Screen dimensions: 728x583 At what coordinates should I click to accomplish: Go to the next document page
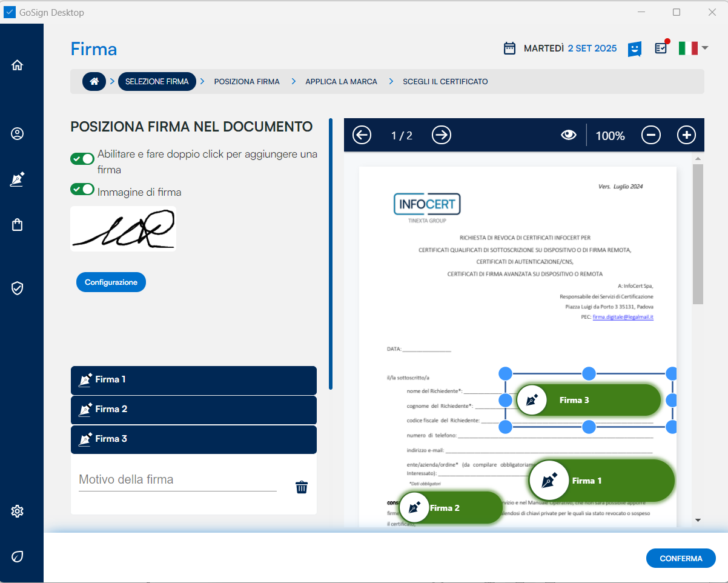coord(442,135)
